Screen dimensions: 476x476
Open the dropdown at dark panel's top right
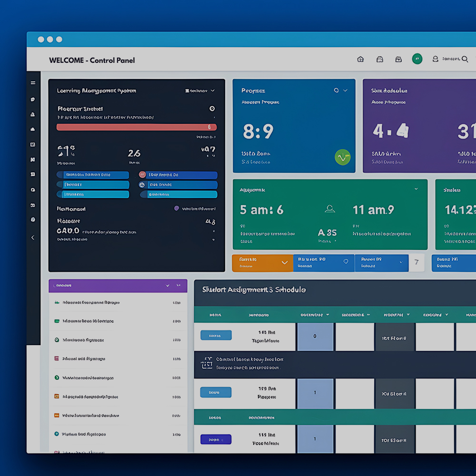(200, 90)
